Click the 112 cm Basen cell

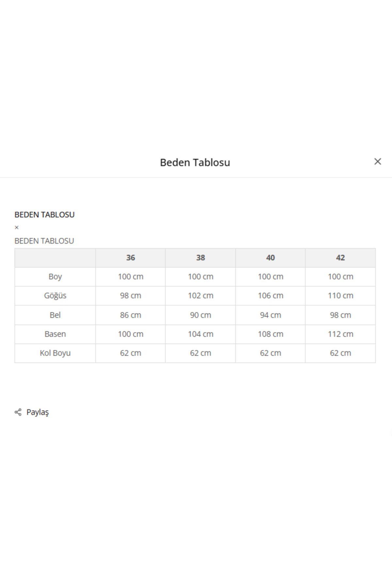340,334
